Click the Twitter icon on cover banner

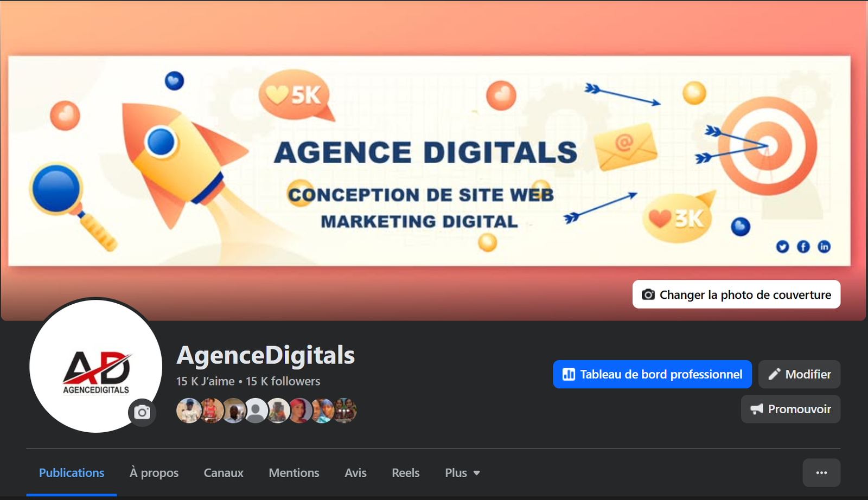point(782,247)
